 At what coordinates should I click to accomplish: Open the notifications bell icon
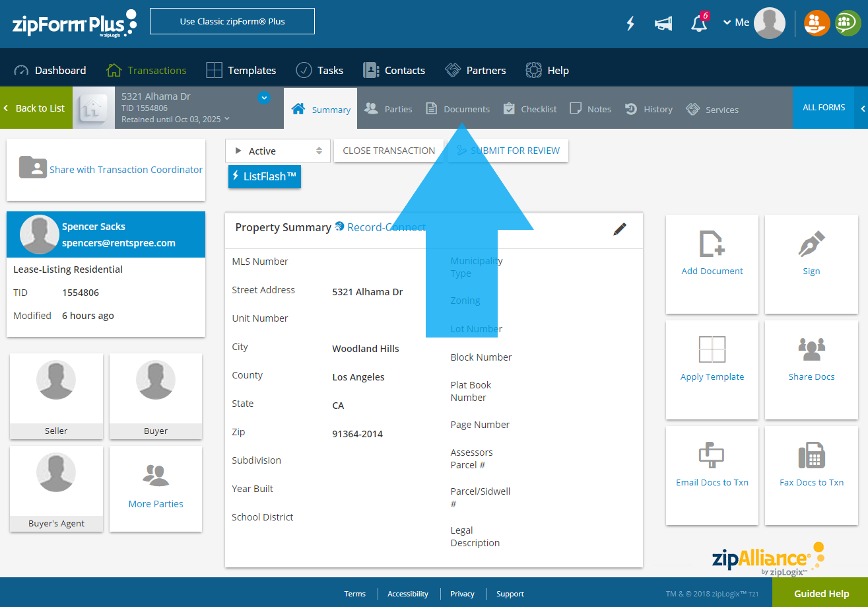pos(699,22)
